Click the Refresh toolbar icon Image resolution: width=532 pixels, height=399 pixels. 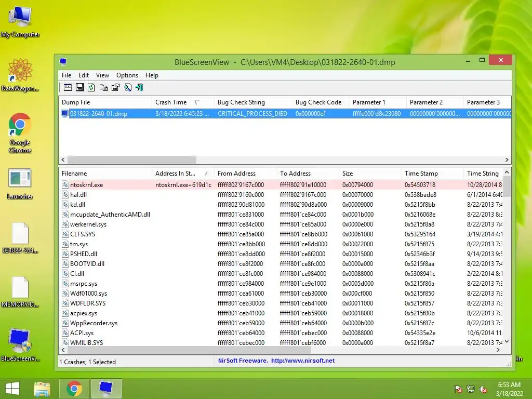[x=91, y=87]
